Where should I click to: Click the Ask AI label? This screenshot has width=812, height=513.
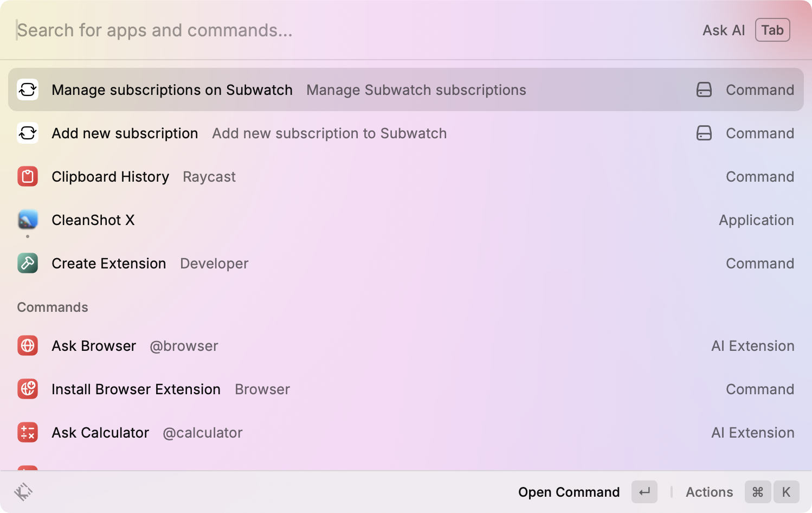pos(724,30)
